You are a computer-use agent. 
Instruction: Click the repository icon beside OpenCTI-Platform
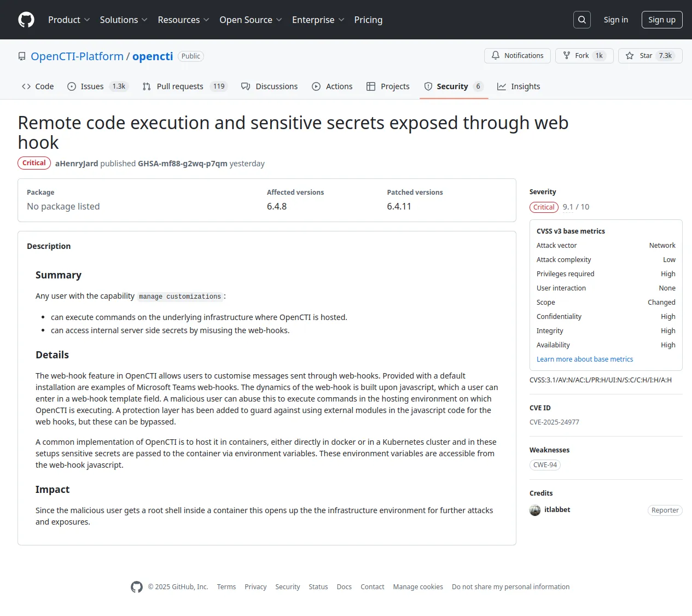point(22,56)
